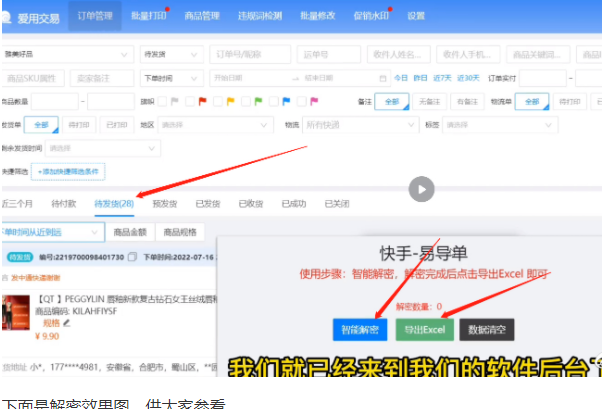Focus the 收件人姓名 input field

(399, 54)
